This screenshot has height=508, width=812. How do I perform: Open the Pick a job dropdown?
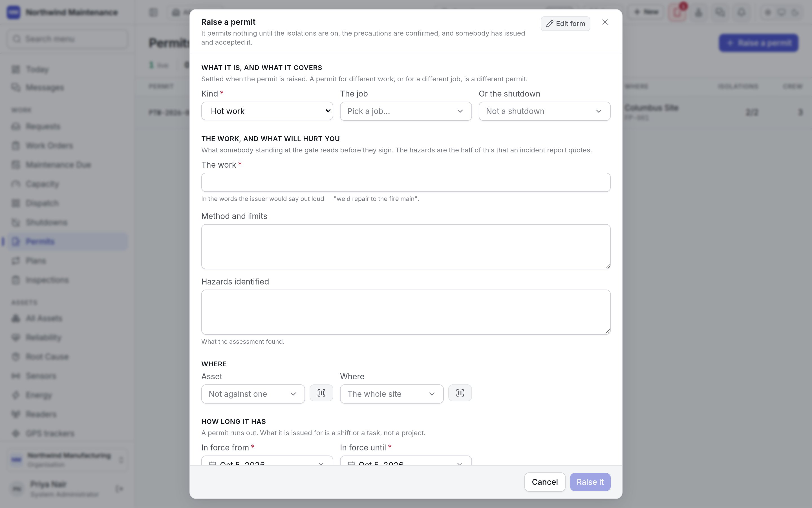pos(406,111)
